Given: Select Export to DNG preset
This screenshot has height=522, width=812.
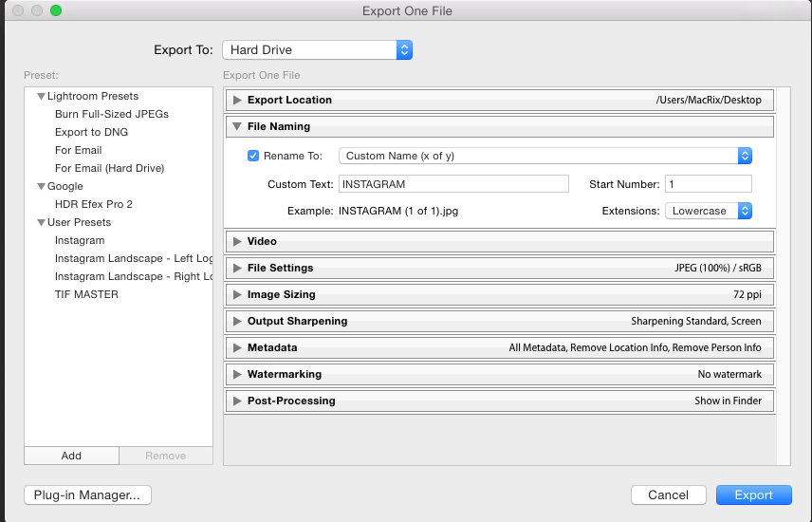Looking at the screenshot, I should click(92, 132).
